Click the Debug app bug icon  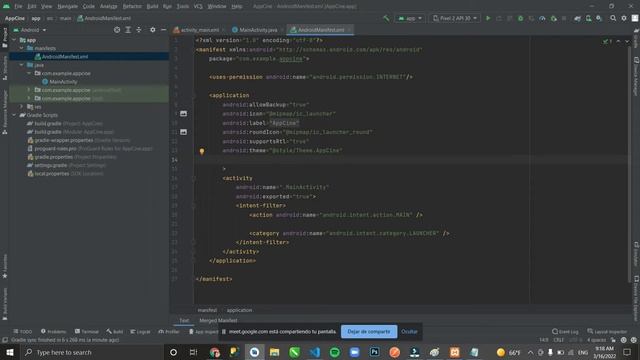(x=520, y=18)
